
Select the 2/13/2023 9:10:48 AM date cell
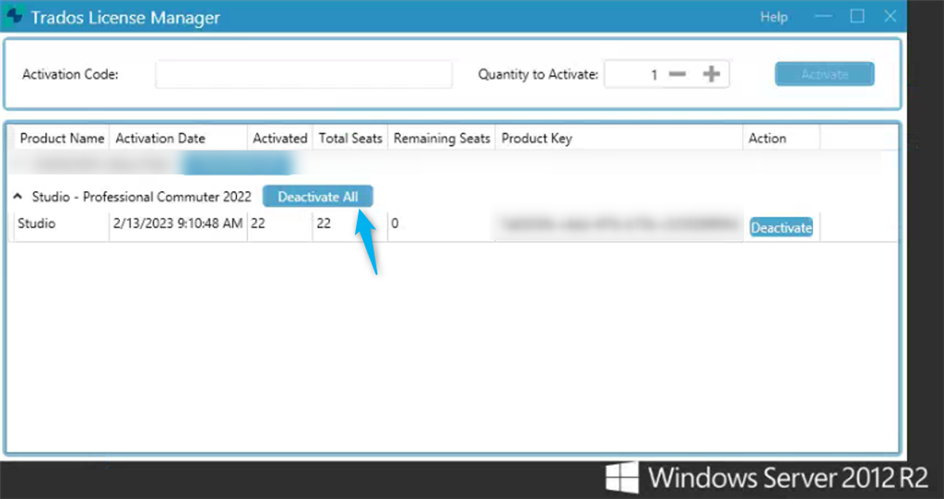tap(178, 224)
